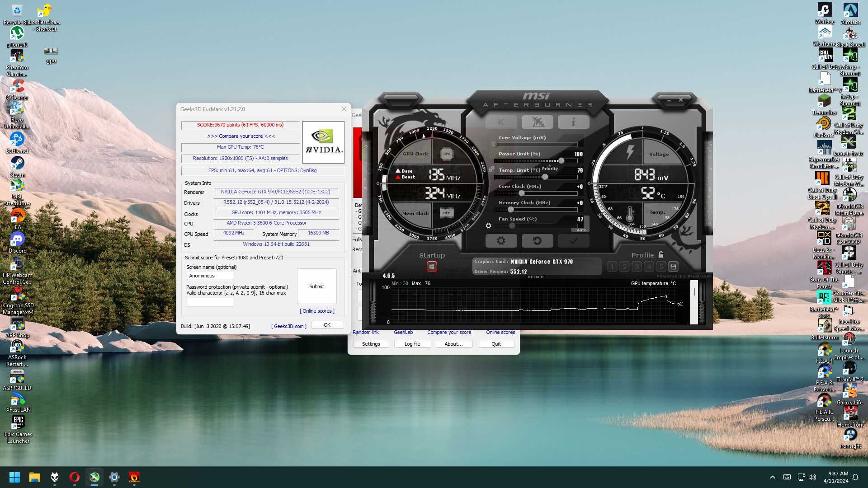Open GeeXLab link in FurMark window
This screenshot has height=488, width=868.
(403, 332)
